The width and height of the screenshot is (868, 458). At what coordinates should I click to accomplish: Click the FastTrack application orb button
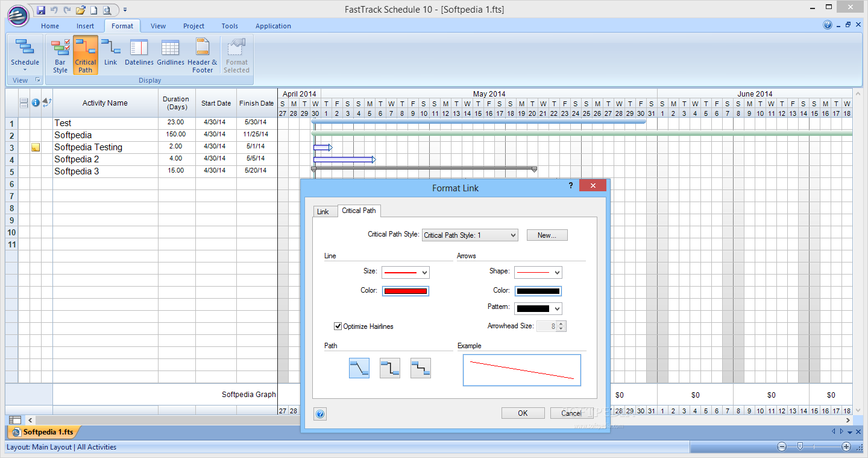coord(18,15)
